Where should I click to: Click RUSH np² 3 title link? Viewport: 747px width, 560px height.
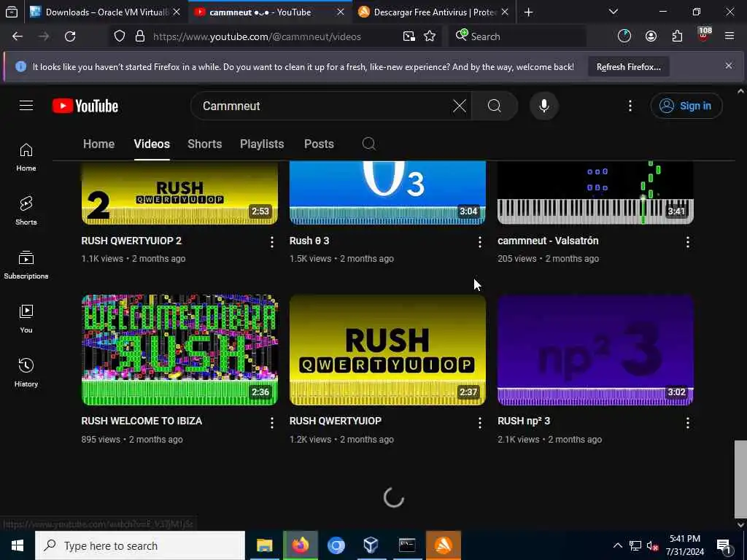(524, 421)
